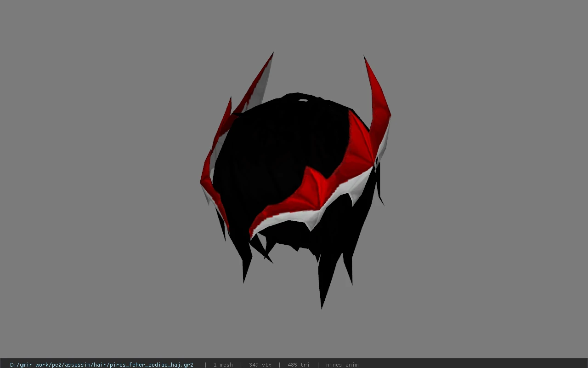Viewport: 588px width, 368px height.
Task: Click the file path piros_feher_zodiac_haj.gr2
Action: click(x=102, y=365)
